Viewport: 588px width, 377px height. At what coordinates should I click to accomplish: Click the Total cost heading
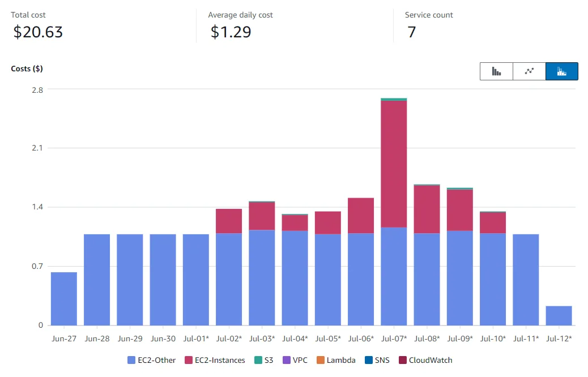tap(28, 15)
